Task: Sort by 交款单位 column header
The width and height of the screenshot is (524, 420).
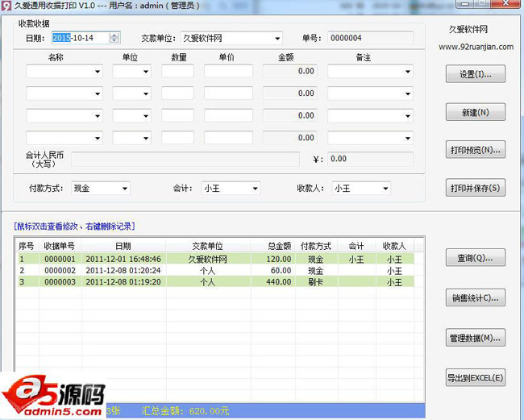Action: (x=208, y=246)
